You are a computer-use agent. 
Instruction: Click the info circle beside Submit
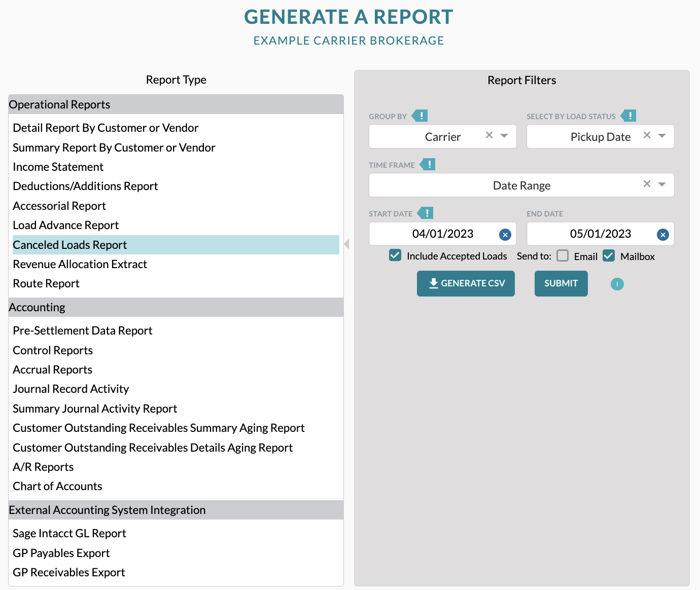pyautogui.click(x=617, y=284)
